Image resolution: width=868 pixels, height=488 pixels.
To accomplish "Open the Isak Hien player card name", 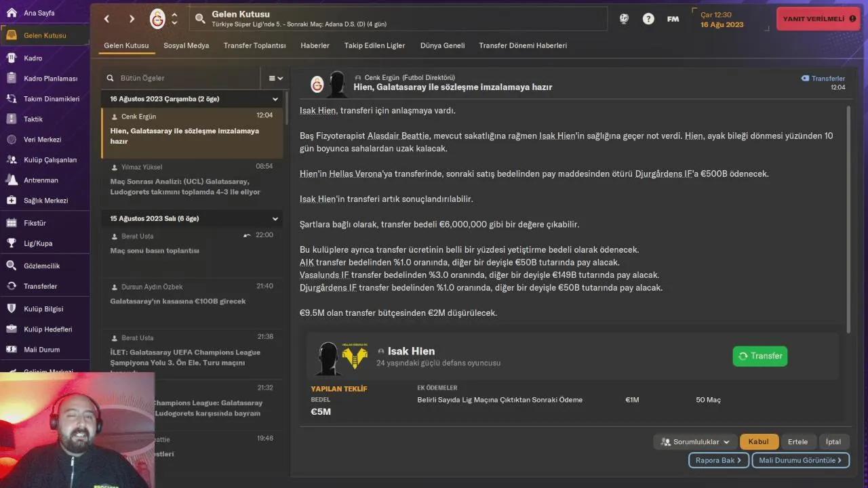I will coord(411,351).
